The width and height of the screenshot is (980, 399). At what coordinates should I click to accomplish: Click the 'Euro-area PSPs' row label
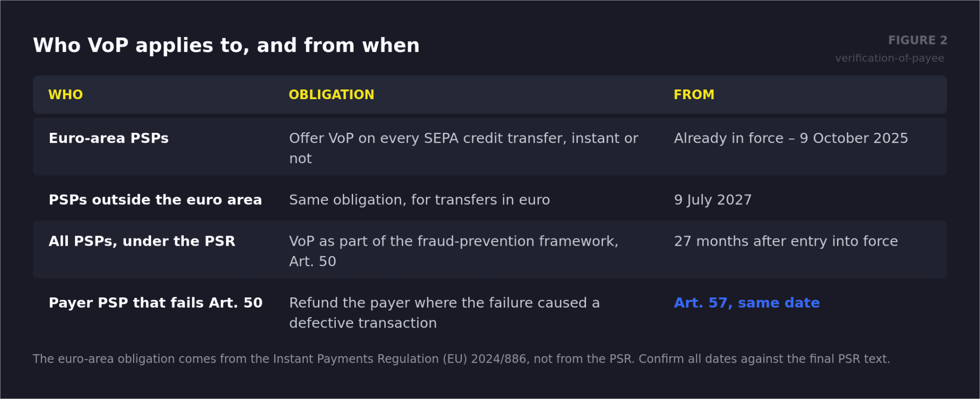(109, 138)
